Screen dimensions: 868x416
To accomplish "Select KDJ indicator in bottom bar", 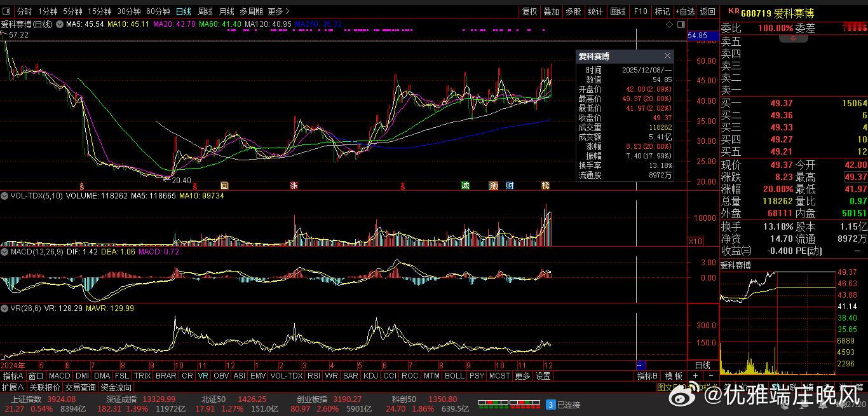I will [x=370, y=376].
